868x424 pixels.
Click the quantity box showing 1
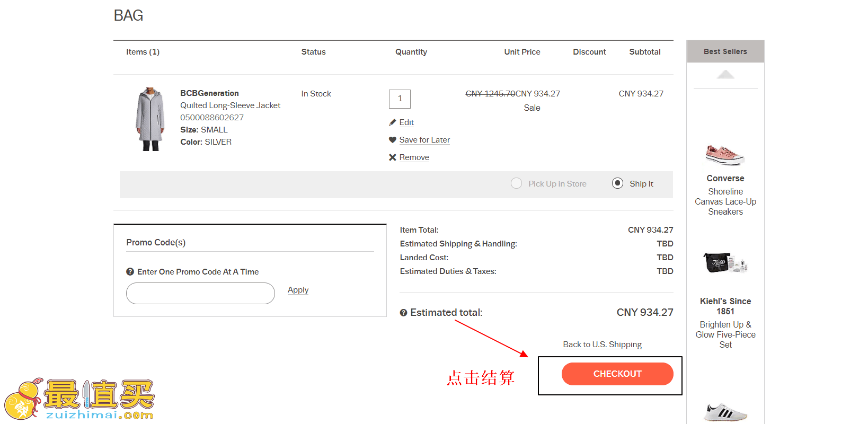pos(400,99)
